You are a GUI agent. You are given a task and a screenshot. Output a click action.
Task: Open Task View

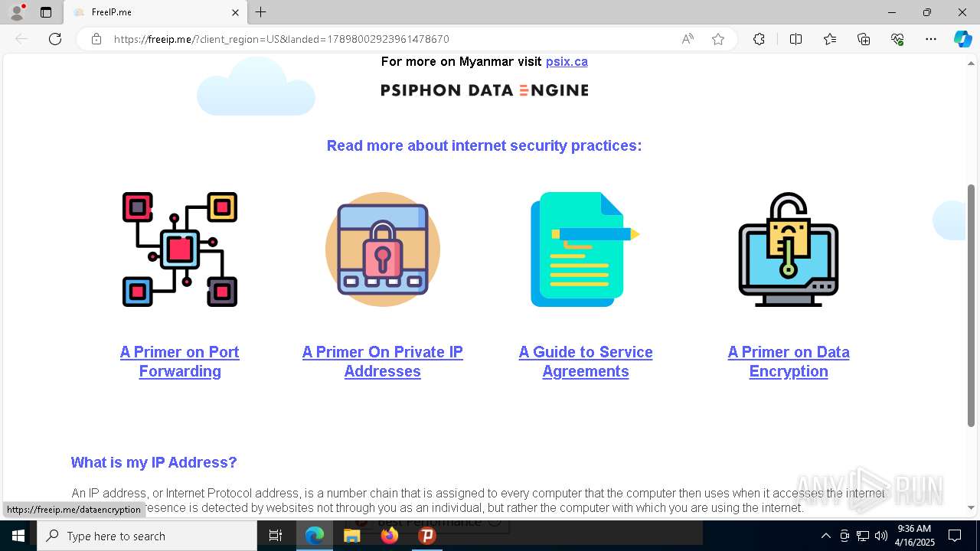[x=276, y=536]
